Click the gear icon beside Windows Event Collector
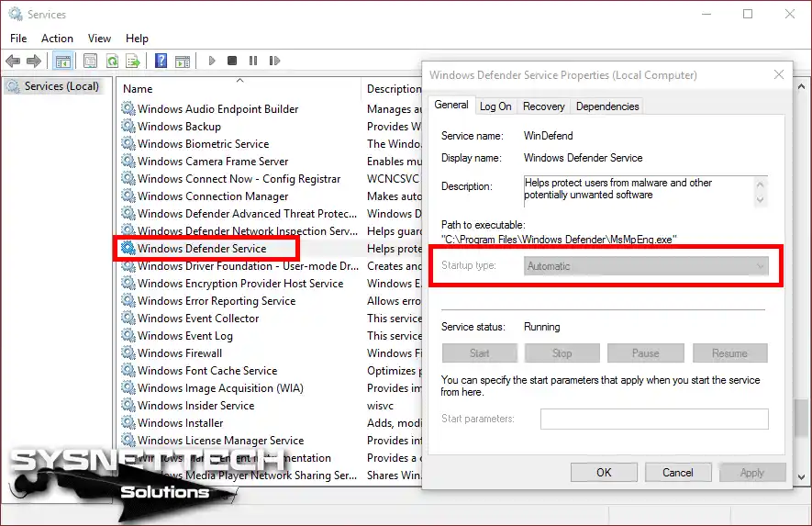Viewport: 812px width, 526px height. [x=128, y=319]
